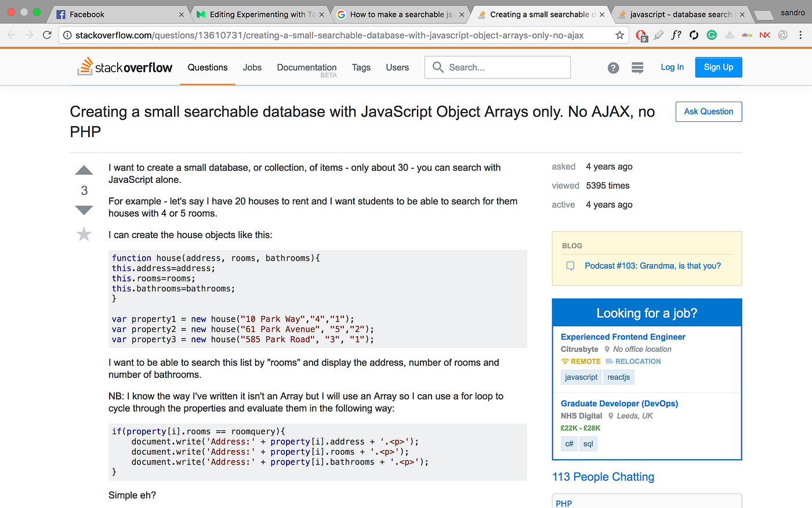Open the black circular-arrows sync extension
This screenshot has height=508, width=812.
pyautogui.click(x=694, y=35)
